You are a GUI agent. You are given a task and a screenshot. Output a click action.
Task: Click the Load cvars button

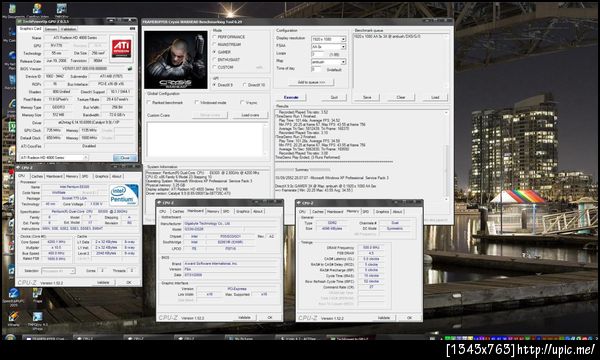tap(250, 115)
